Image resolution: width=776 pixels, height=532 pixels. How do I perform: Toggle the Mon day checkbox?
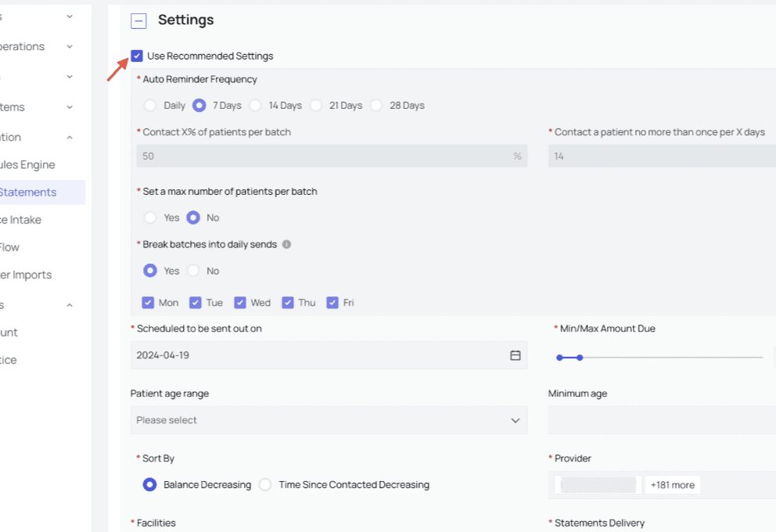click(148, 303)
